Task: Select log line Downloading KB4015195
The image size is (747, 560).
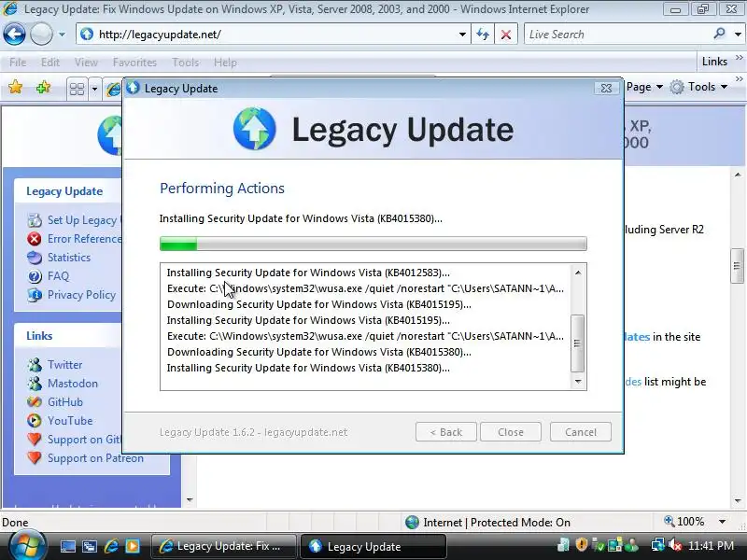Action: click(x=318, y=304)
